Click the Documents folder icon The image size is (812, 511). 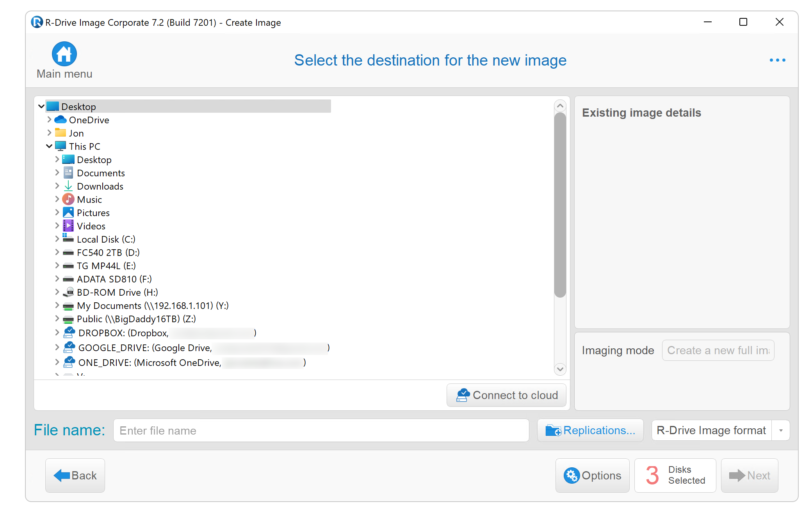pos(68,172)
